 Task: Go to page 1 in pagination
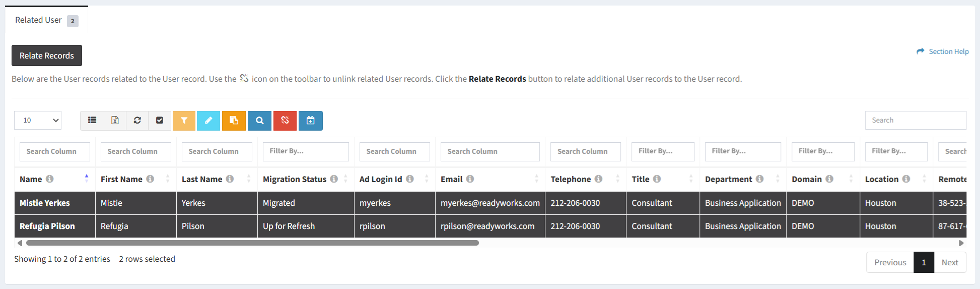(924, 262)
